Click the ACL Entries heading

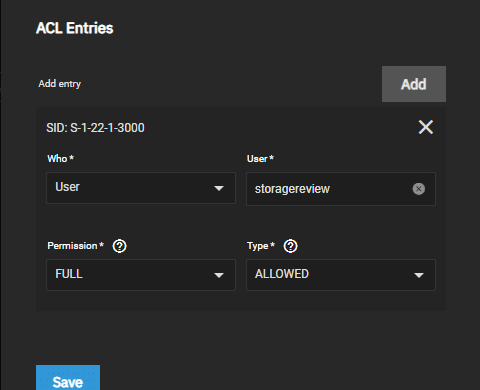pos(75,28)
